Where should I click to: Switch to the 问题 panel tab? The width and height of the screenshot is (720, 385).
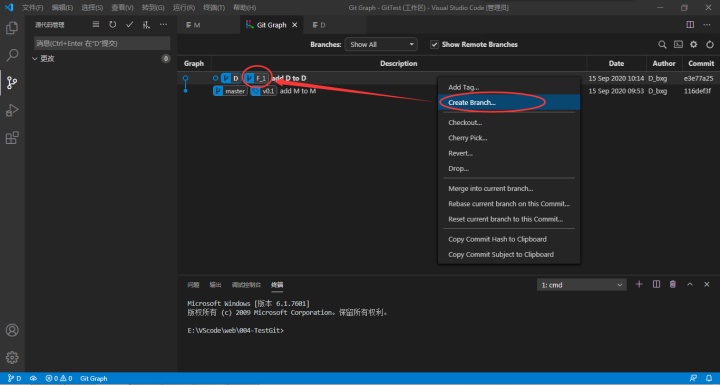click(193, 285)
